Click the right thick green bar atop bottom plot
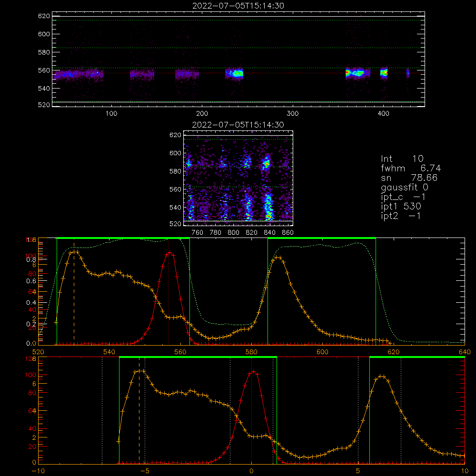 [x=417, y=357]
